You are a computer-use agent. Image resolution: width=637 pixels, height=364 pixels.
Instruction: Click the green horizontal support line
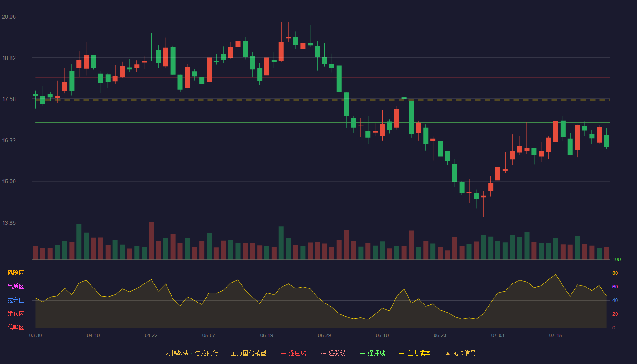323,122
